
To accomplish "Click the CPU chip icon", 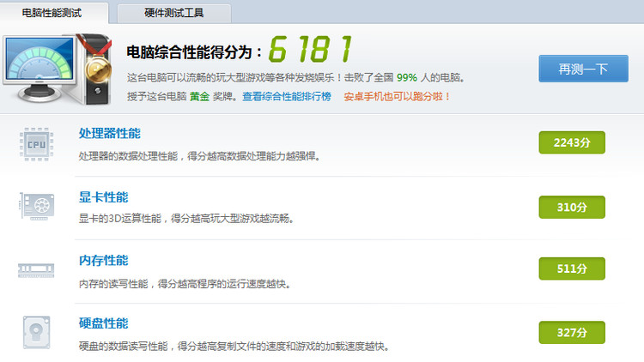I will (x=36, y=144).
